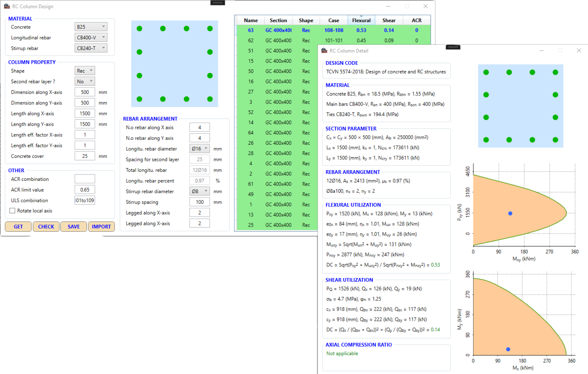Sort table by the Section column header
Viewport: 588px width, 374px height.
coord(278,20)
